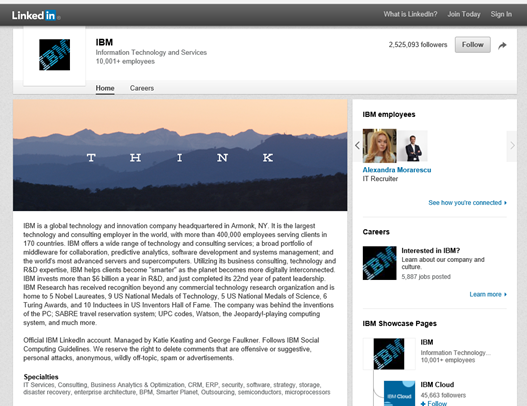This screenshot has height=406, width=527.
Task: Click the 2,525,093 followers count
Action: pos(418,45)
